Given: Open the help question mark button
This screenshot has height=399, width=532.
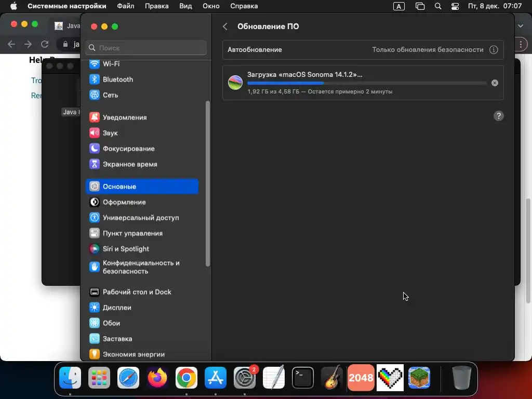Looking at the screenshot, I should (x=498, y=116).
